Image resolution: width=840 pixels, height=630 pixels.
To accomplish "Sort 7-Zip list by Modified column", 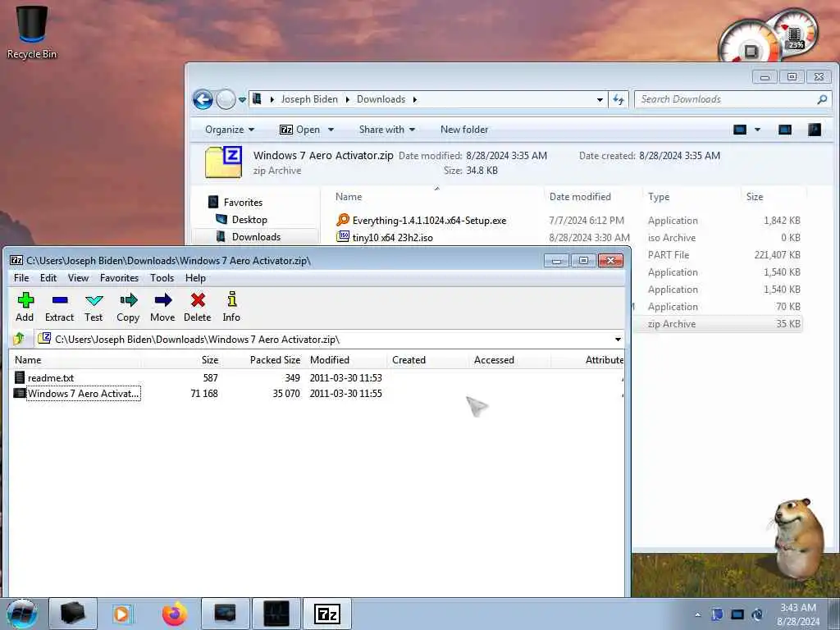I will click(x=345, y=360).
